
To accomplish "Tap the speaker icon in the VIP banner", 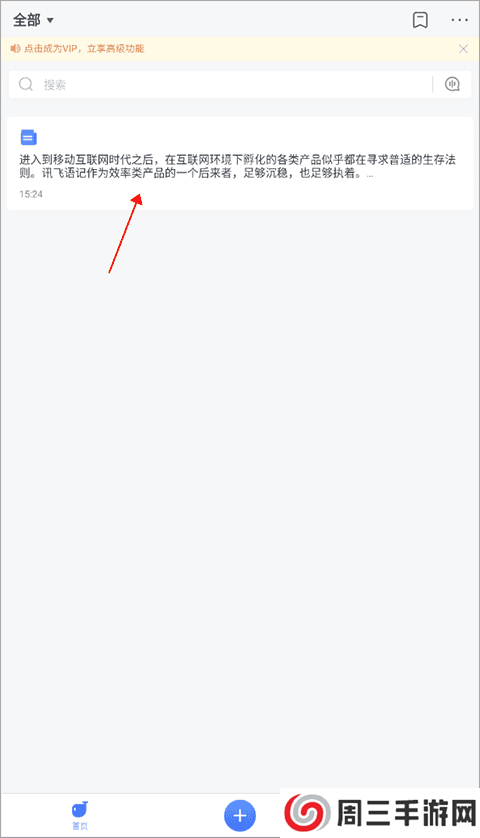I will (16, 49).
